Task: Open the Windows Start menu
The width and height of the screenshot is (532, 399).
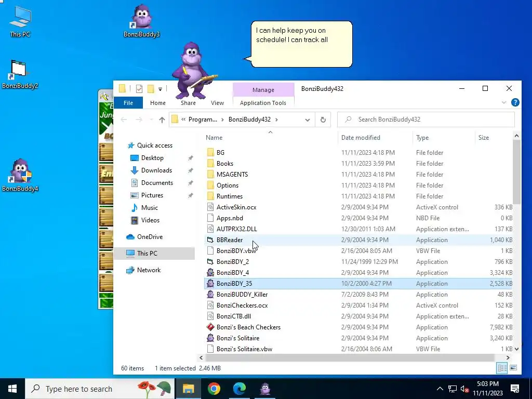Action: [x=12, y=389]
